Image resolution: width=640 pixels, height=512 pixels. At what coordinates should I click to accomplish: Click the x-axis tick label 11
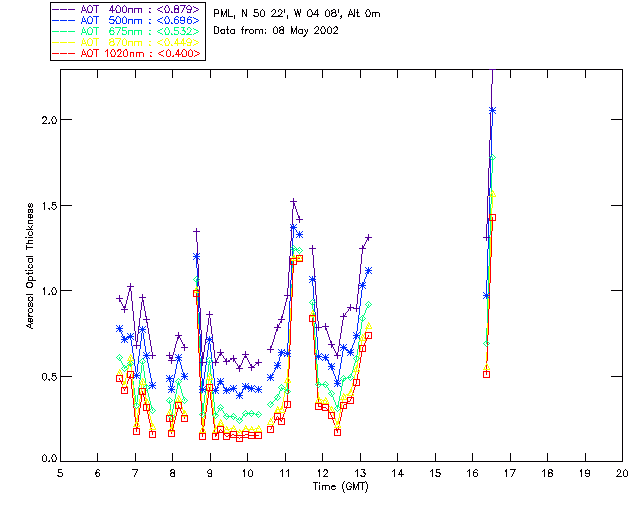coord(285,473)
